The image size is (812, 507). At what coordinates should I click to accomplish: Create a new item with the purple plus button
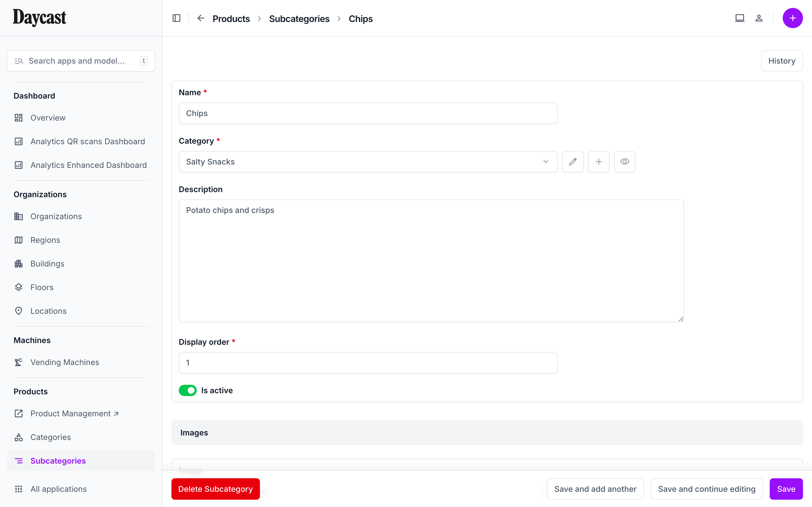[x=793, y=18]
